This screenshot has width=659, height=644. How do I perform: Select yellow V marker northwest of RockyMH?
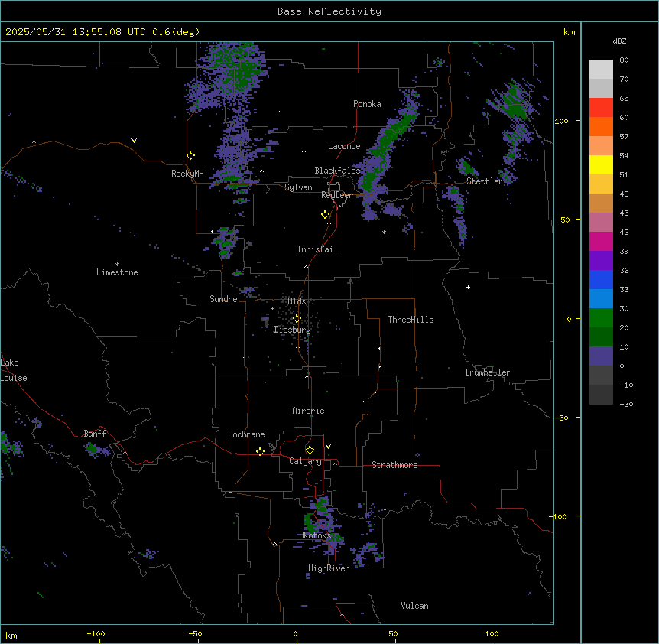coord(134,141)
